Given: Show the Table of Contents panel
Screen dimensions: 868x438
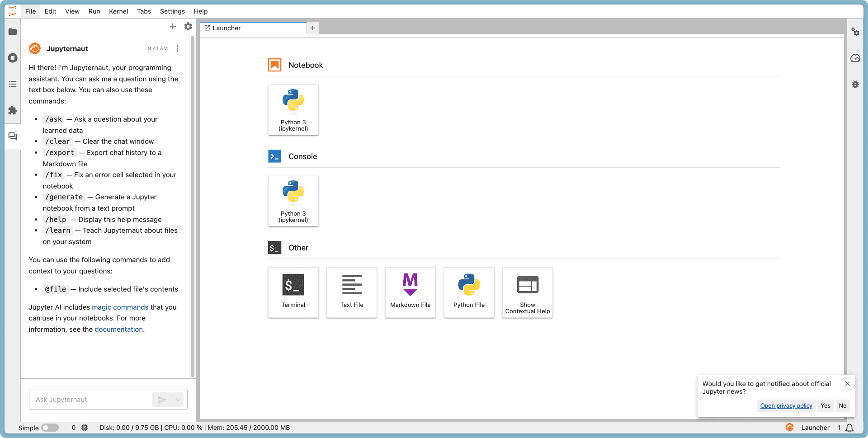Looking at the screenshot, I should click(x=13, y=84).
